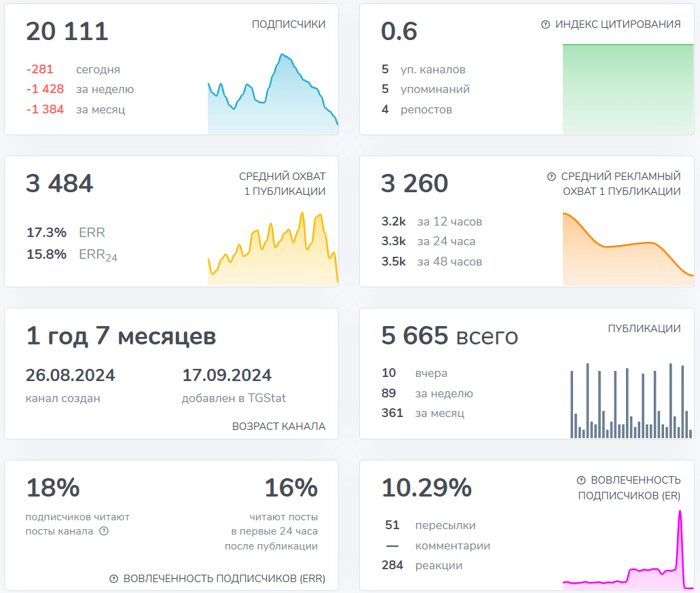This screenshot has height=593, width=700.
Task: Select the 20 111 subscribers count
Action: [x=67, y=32]
